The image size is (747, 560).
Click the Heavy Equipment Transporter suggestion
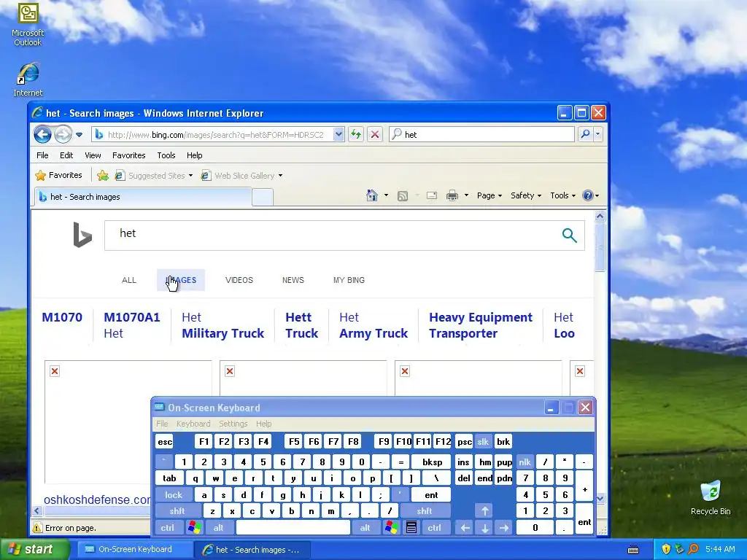[x=480, y=325]
